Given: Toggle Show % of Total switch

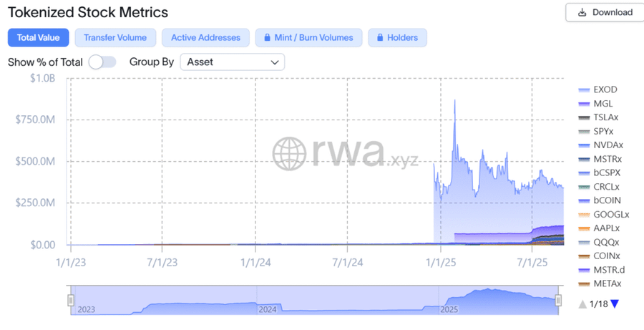Looking at the screenshot, I should point(102,62).
